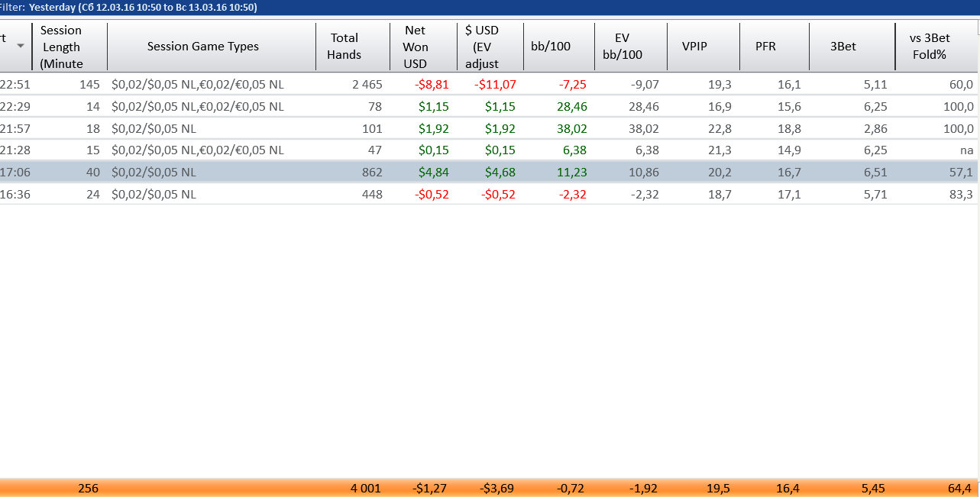The width and height of the screenshot is (980, 497).
Task: Click total hands value 101
Action: click(372, 128)
